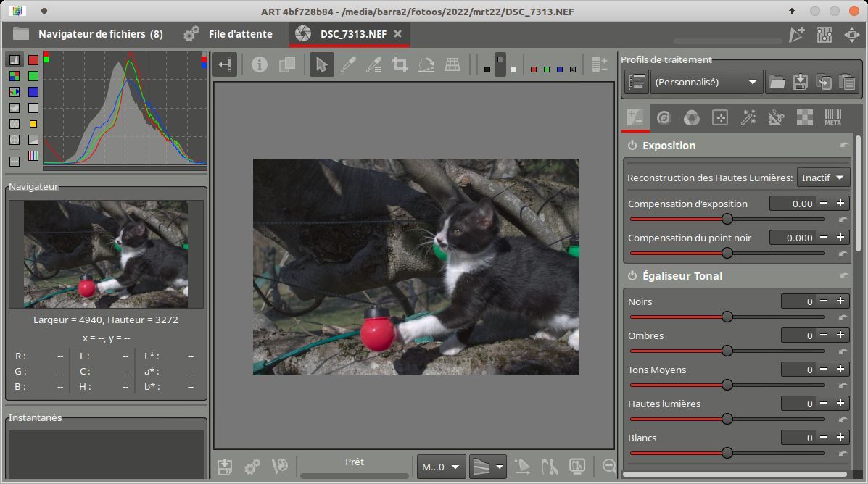Open the (Personnalisé) profile dropdown
The height and width of the screenshot is (484, 868).
pos(707,83)
